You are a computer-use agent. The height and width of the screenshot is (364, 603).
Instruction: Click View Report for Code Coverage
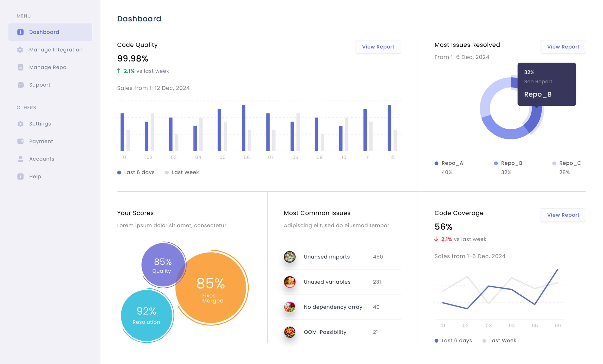click(563, 215)
